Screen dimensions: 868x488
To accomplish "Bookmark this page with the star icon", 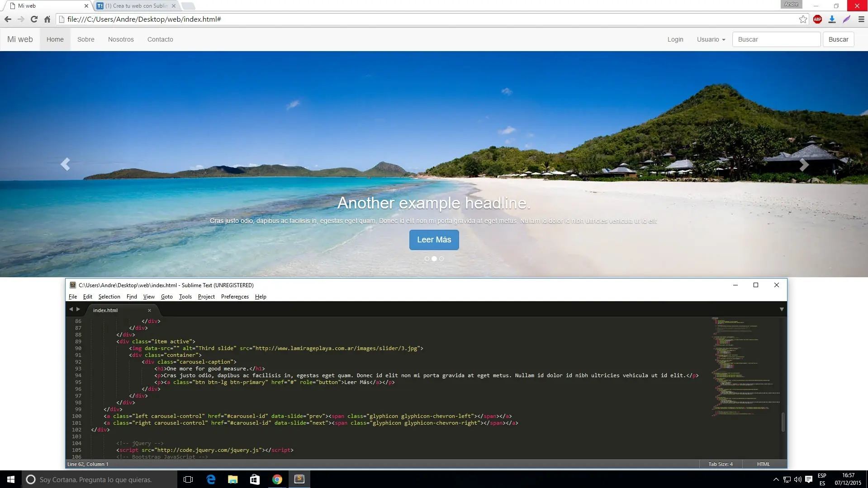I will point(803,19).
